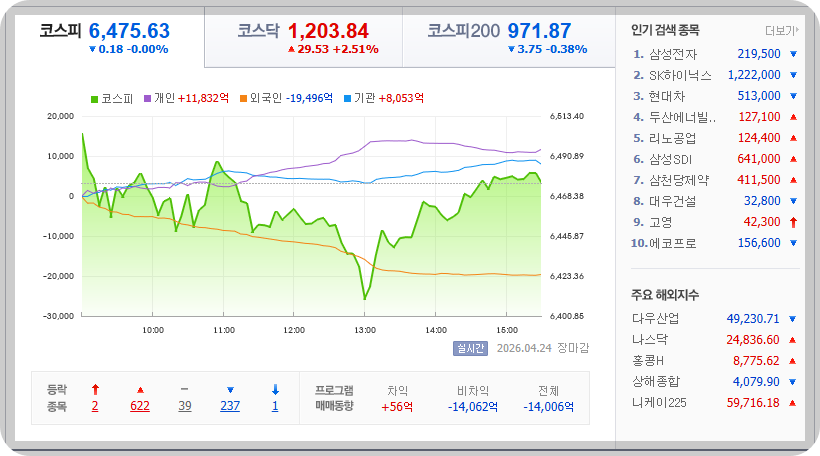
Task: Open 고영 stock entry
Action: (x=660, y=222)
